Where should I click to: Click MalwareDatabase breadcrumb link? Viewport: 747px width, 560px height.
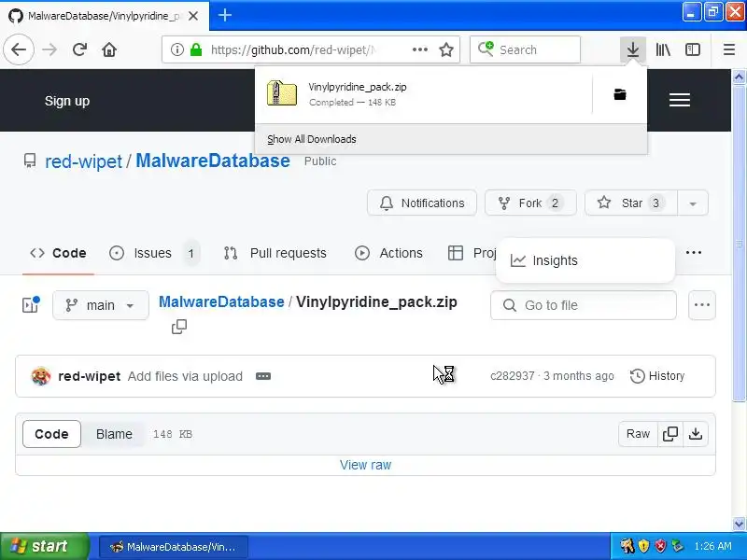tap(221, 301)
